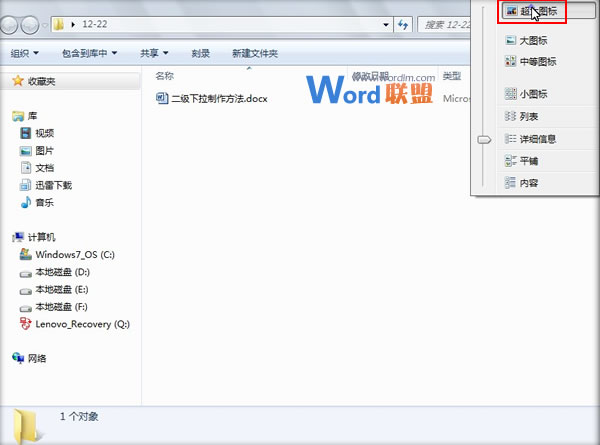Click the Documents (文档) library icon

point(26,168)
